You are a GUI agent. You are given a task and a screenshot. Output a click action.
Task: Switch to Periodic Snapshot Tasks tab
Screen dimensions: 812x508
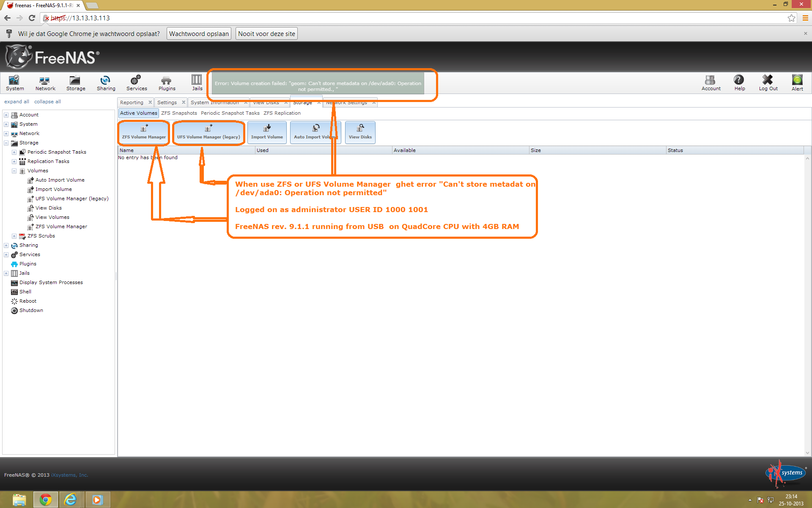(230, 113)
